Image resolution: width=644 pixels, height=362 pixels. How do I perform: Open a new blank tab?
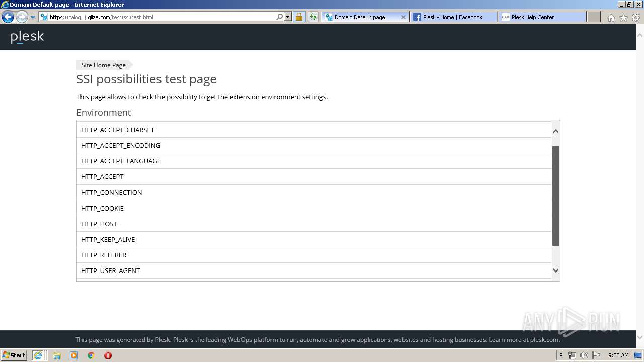(594, 17)
